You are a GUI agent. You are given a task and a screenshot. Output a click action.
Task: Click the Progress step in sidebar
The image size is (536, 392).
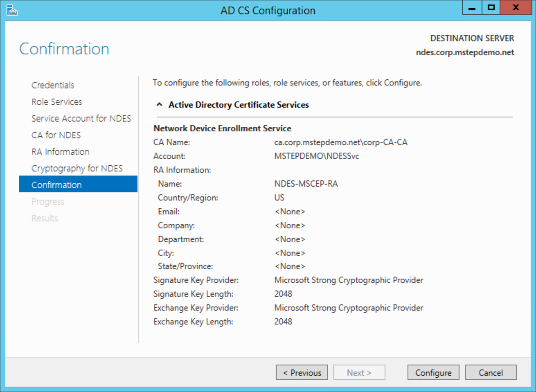(x=48, y=202)
